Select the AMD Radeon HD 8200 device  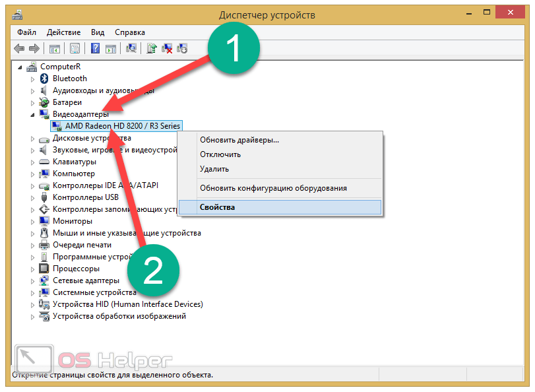pyautogui.click(x=123, y=126)
